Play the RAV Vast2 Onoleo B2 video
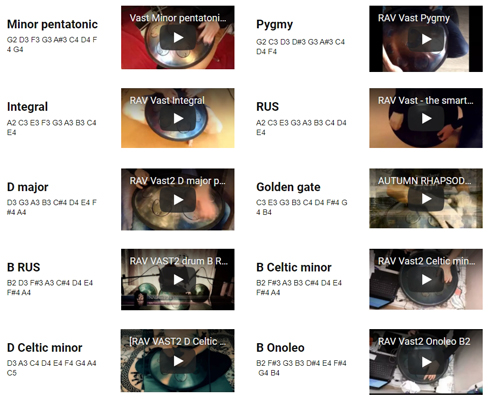Viewport: 490px width, 400px height. pos(426,362)
